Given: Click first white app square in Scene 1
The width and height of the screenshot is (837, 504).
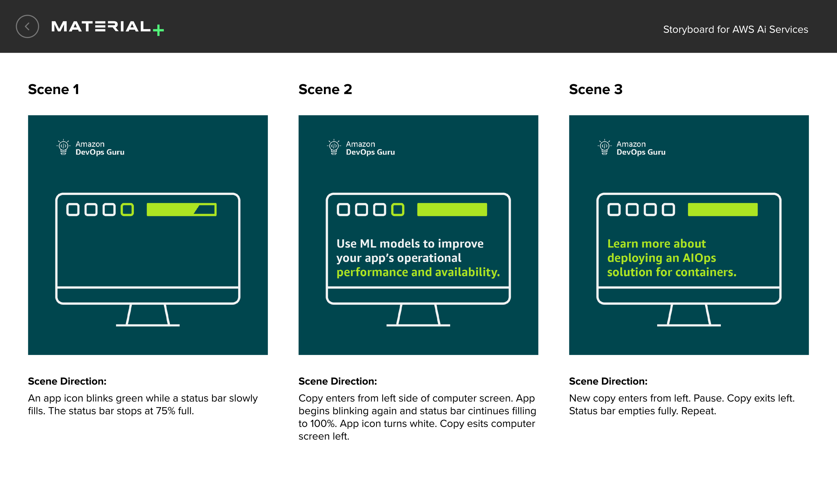Looking at the screenshot, I should 73,210.
